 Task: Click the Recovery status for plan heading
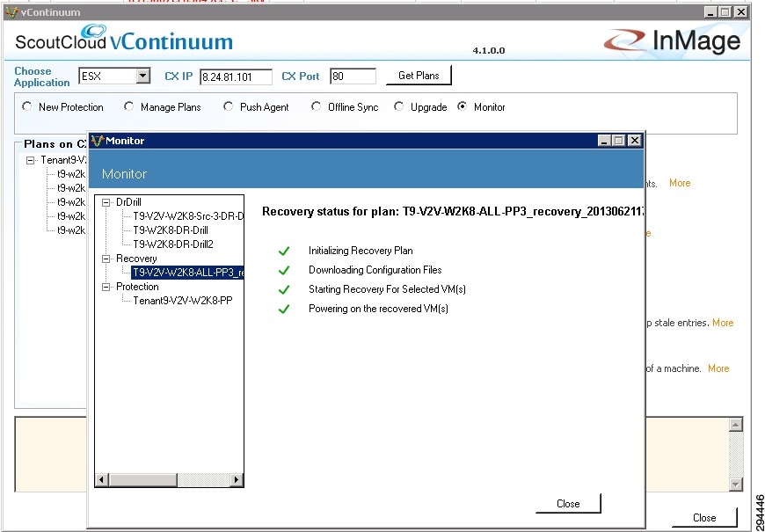pyautogui.click(x=453, y=212)
